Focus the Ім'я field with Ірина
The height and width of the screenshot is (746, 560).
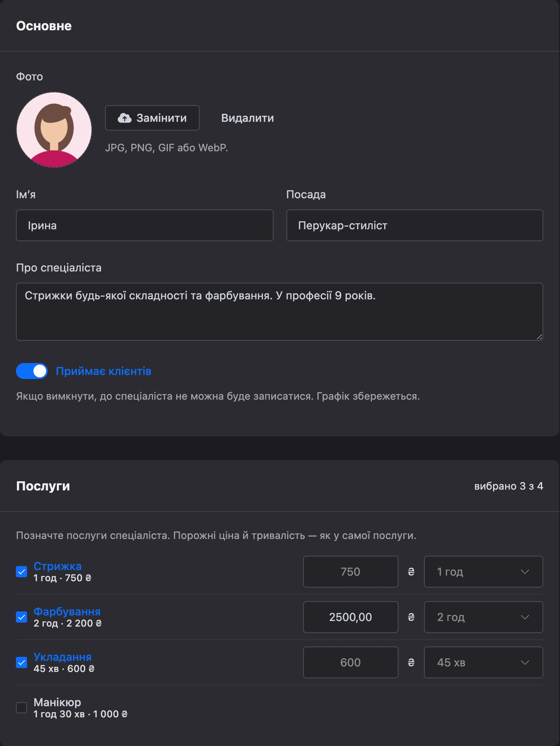[145, 225]
